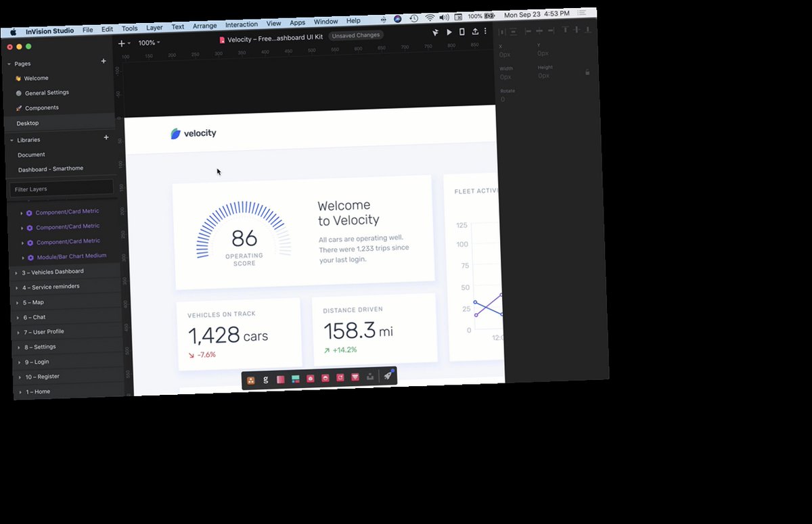Open the File menu
The height and width of the screenshot is (524, 812).
88,30
